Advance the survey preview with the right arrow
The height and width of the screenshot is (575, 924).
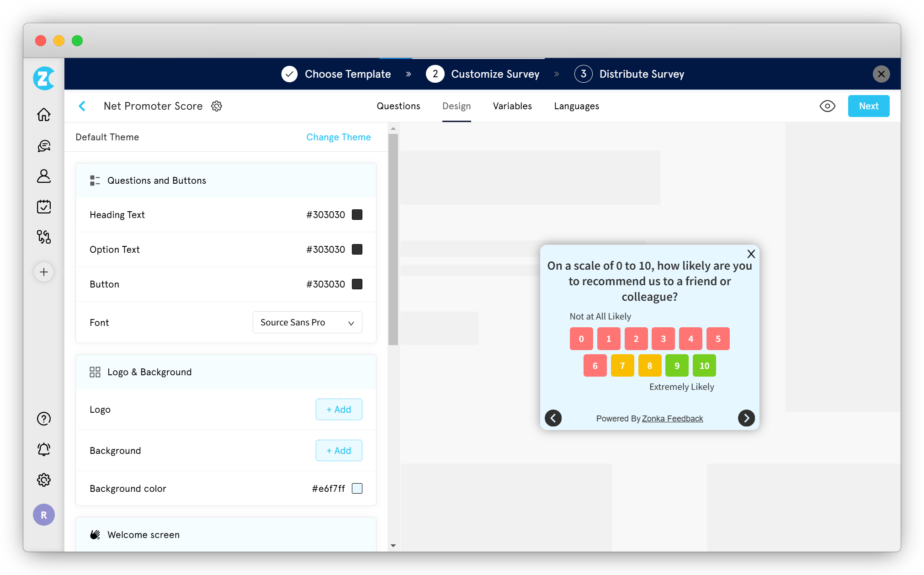point(746,418)
